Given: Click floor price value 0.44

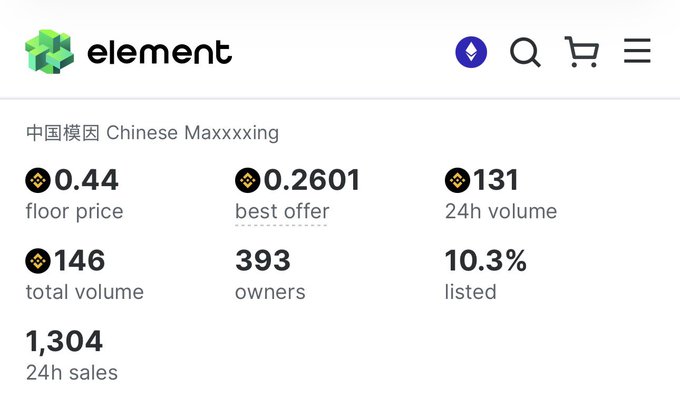Looking at the screenshot, I should tap(86, 180).
